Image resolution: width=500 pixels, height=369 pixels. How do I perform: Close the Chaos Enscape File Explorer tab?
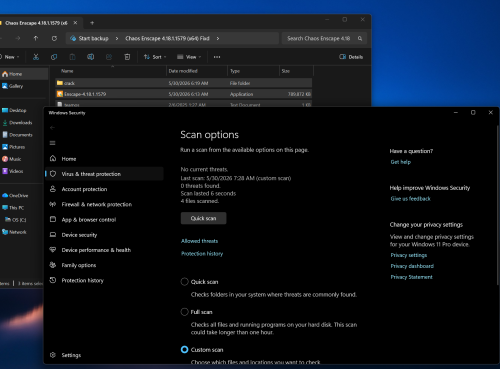pos(75,23)
